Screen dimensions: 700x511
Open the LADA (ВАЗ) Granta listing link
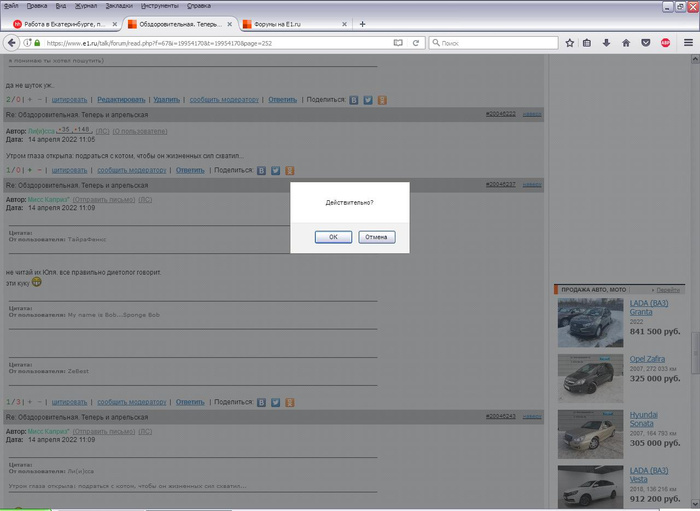click(x=647, y=307)
